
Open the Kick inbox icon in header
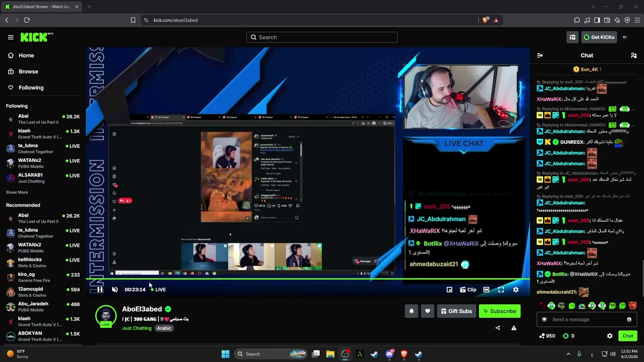coord(573,37)
